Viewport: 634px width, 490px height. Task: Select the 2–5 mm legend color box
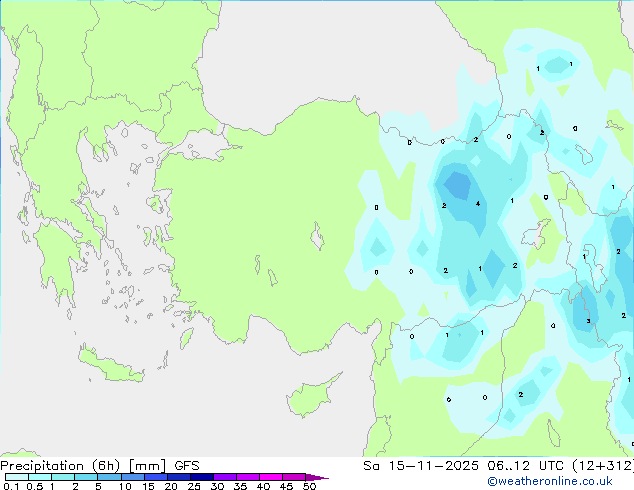[86, 477]
